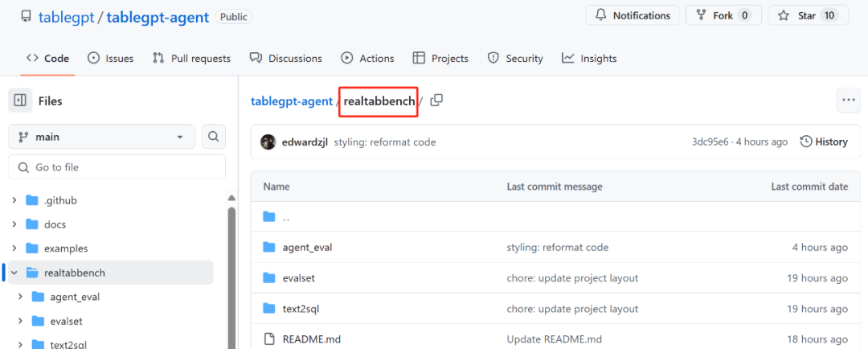Open the latest commit message link

pyautogui.click(x=385, y=142)
